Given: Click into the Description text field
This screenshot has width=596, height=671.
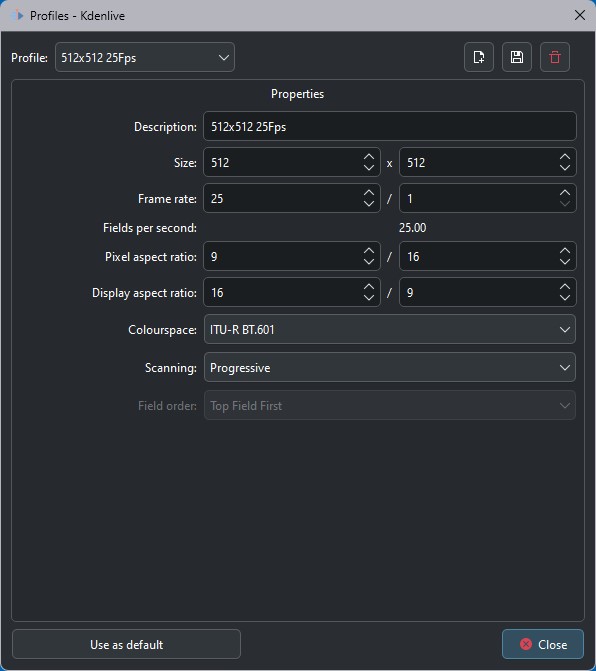Looking at the screenshot, I should (390, 126).
